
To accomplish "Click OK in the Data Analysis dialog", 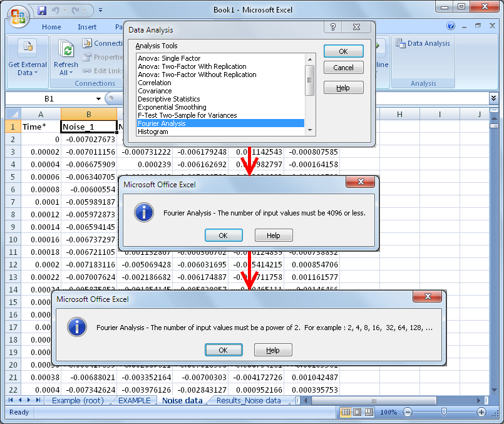I will pyautogui.click(x=343, y=51).
